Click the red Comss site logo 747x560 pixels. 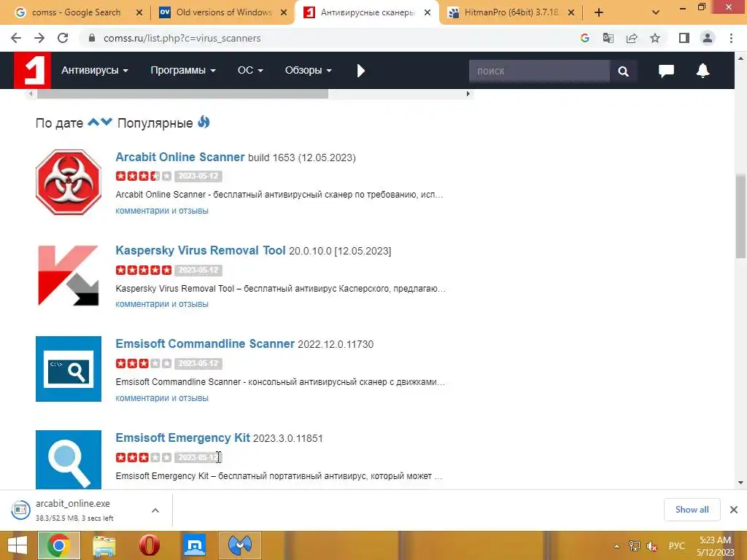point(32,71)
